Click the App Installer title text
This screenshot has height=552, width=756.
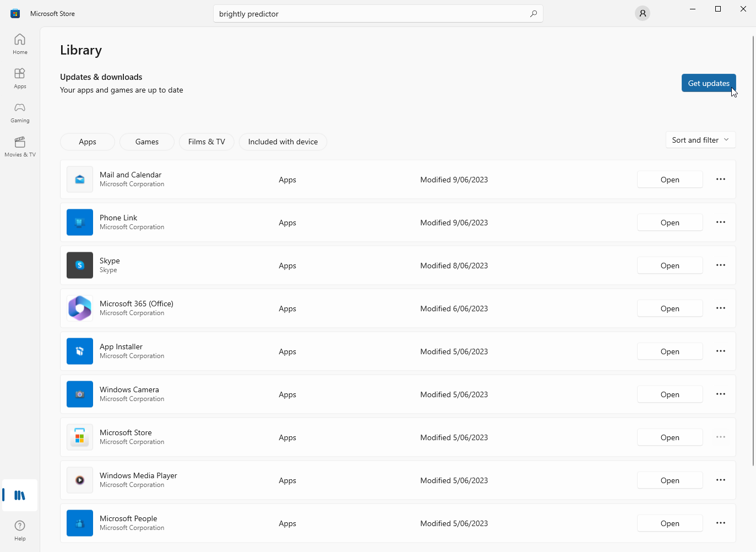pos(121,347)
